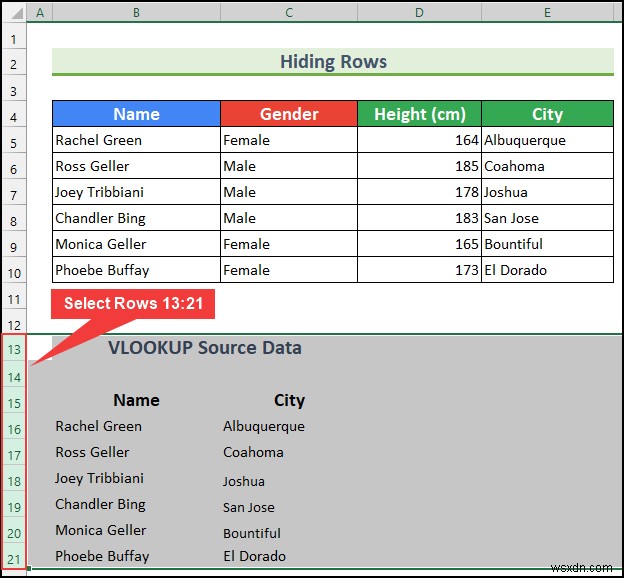624x578 pixels.
Task: Click row 21 header
Action: 14,558
